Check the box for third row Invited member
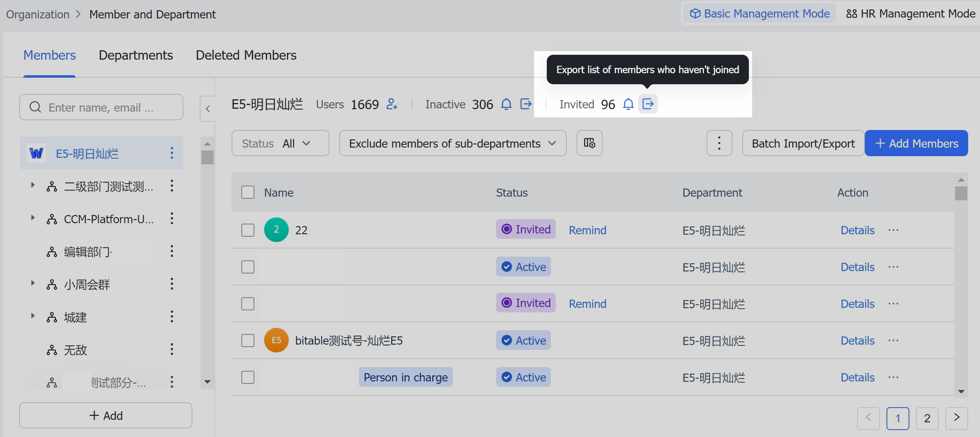The width and height of the screenshot is (980, 437). pos(248,304)
